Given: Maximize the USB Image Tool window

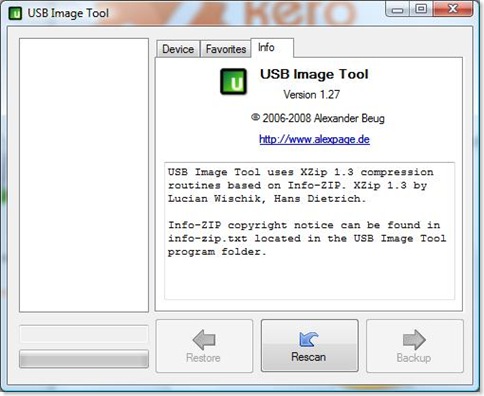Looking at the screenshot, I should coord(421,9).
